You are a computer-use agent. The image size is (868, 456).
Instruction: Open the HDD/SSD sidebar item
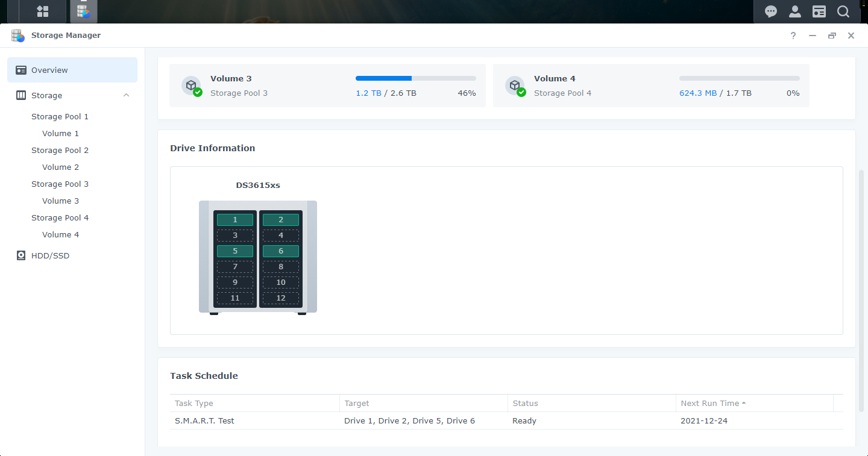coord(50,255)
